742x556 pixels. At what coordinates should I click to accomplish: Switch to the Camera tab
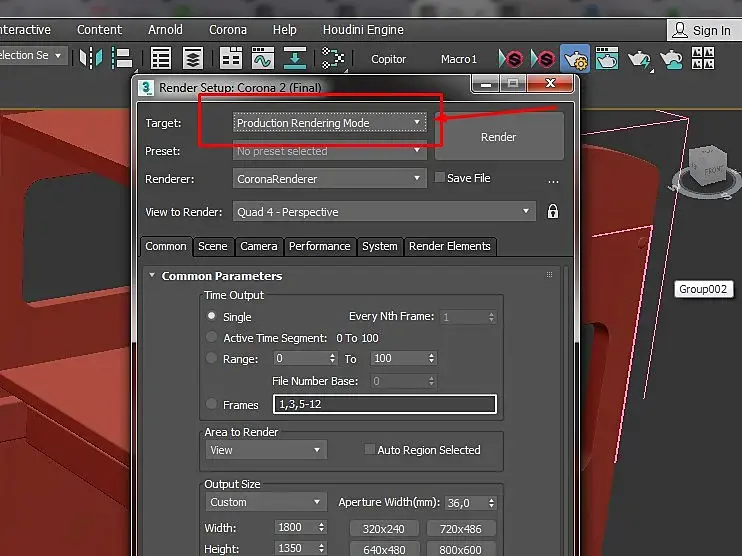[x=258, y=247]
